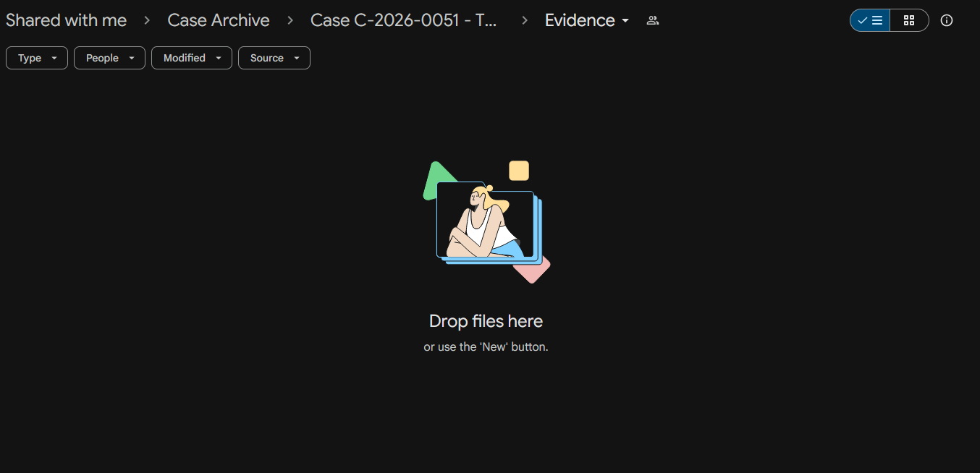Click the 'Drop files here' text
The image size is (980, 473).
click(486, 321)
